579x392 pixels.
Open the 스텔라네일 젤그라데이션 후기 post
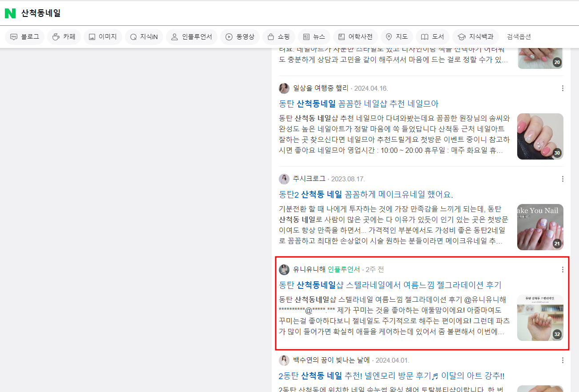point(390,285)
